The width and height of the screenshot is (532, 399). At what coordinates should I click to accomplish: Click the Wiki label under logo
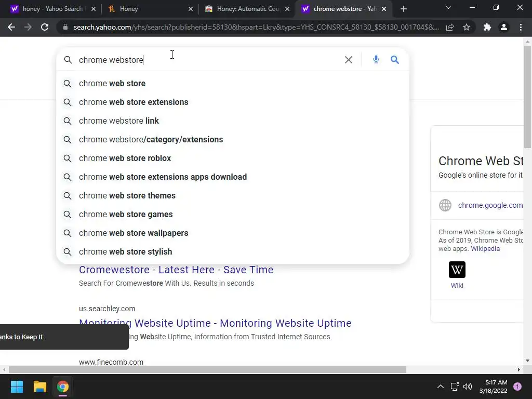(457, 286)
